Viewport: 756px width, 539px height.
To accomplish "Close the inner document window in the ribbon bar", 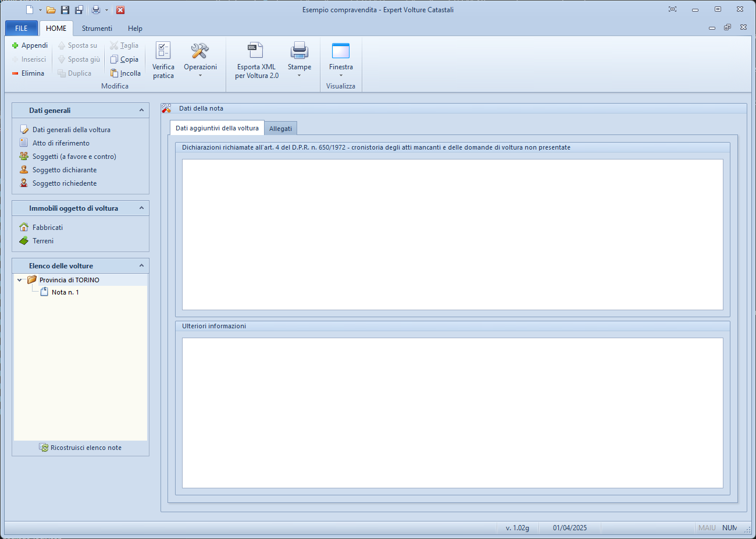I will point(743,27).
